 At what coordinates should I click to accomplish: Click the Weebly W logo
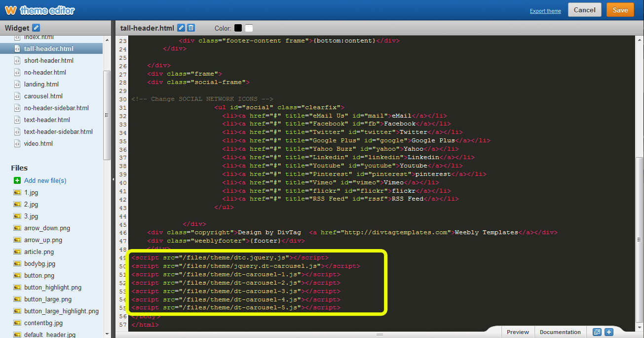coord(10,10)
